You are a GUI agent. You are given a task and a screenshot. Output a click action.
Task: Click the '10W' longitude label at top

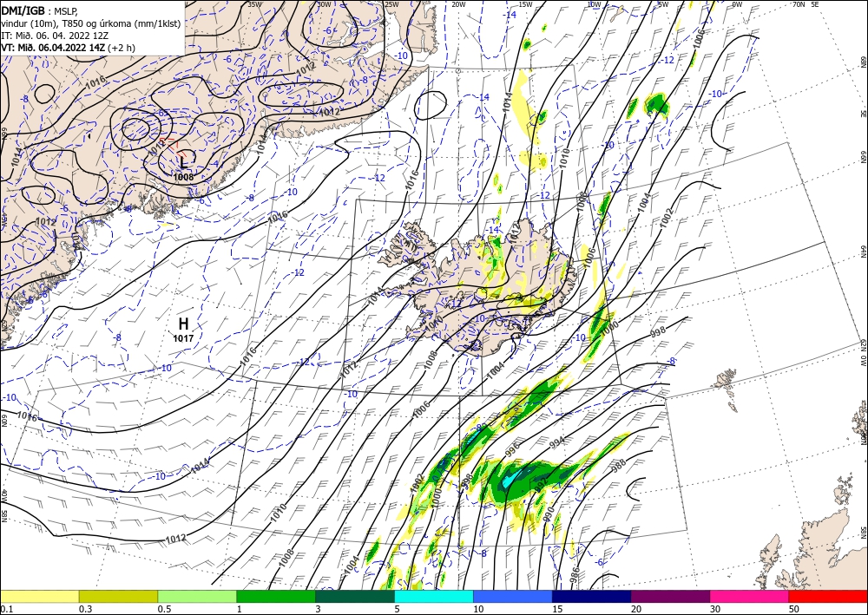coord(594,4)
